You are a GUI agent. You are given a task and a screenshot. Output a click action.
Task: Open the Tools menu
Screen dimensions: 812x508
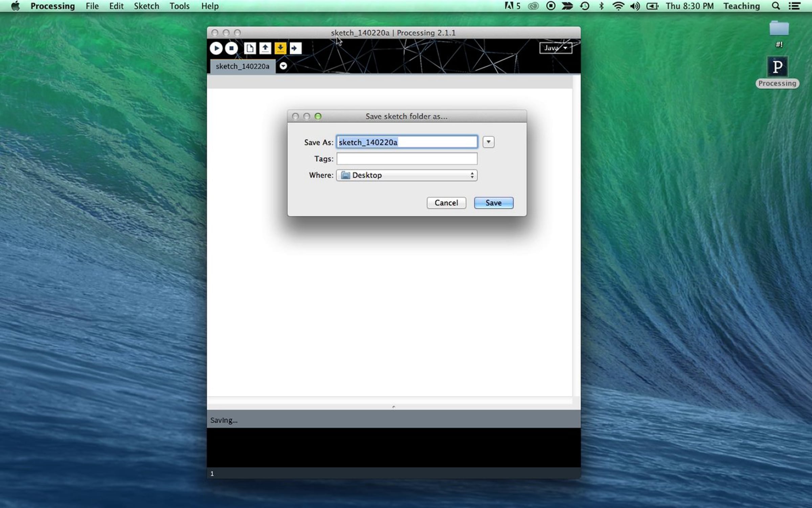point(179,6)
